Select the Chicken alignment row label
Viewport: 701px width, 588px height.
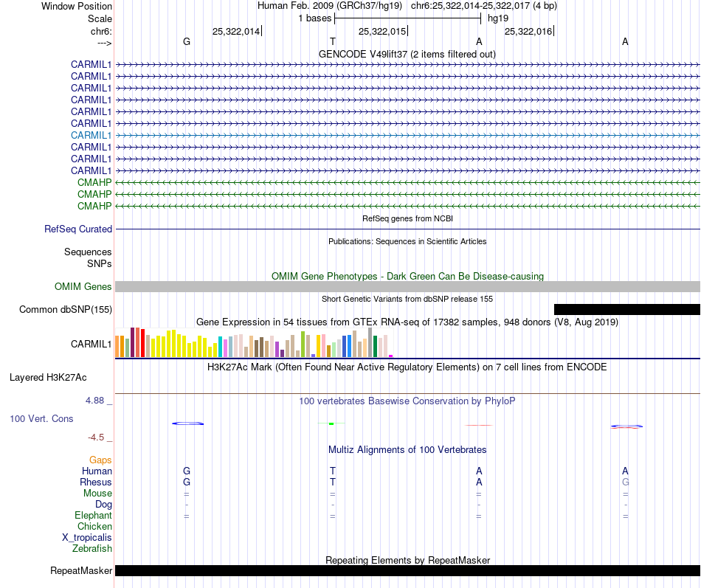click(x=94, y=526)
